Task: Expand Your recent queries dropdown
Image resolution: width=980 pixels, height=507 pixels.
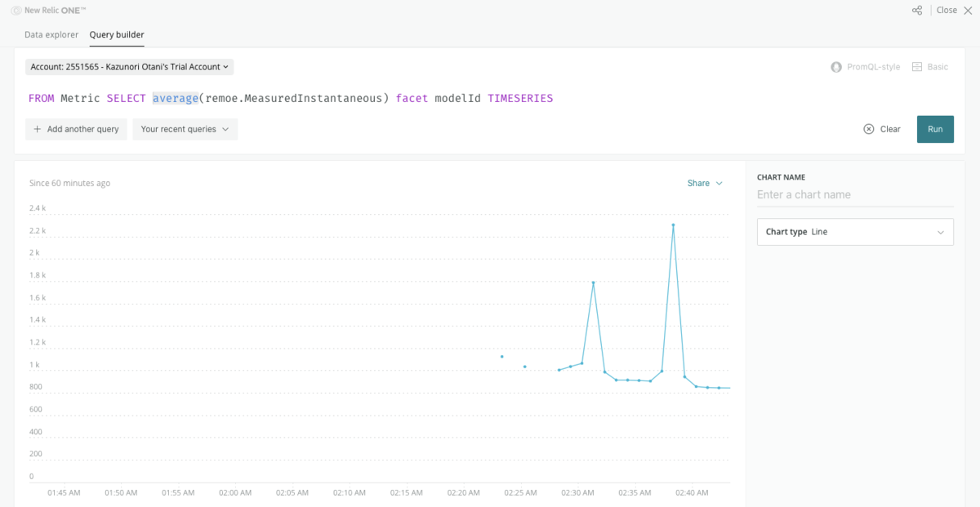Action: (185, 129)
